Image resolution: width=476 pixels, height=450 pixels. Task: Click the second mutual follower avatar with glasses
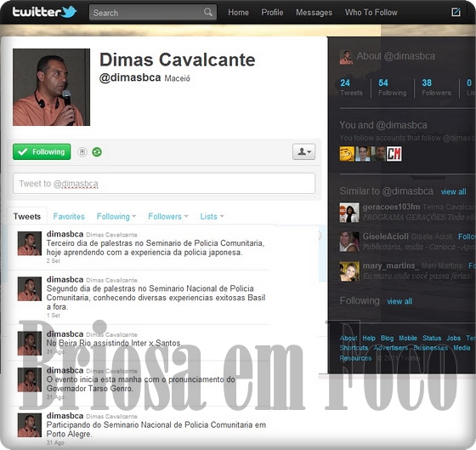tap(363, 154)
